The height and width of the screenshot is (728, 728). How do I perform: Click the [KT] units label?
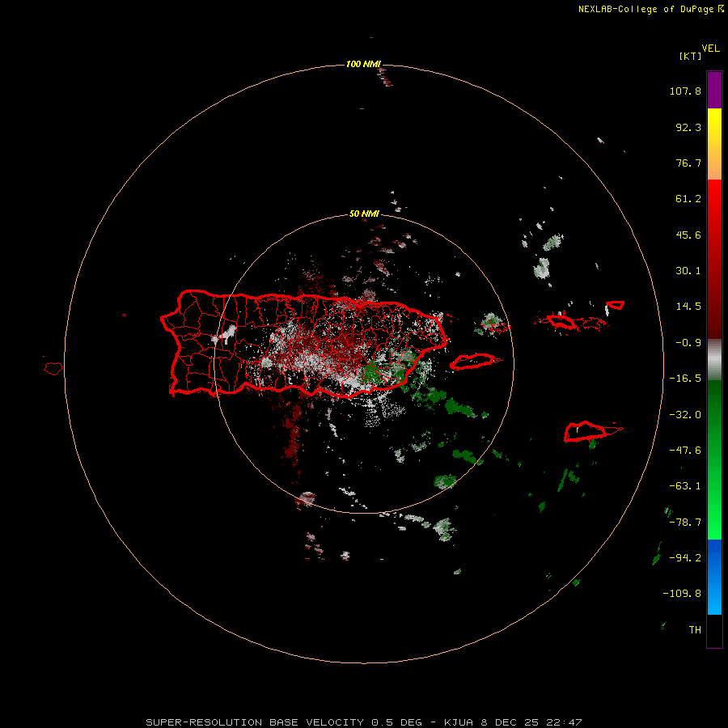(690, 57)
